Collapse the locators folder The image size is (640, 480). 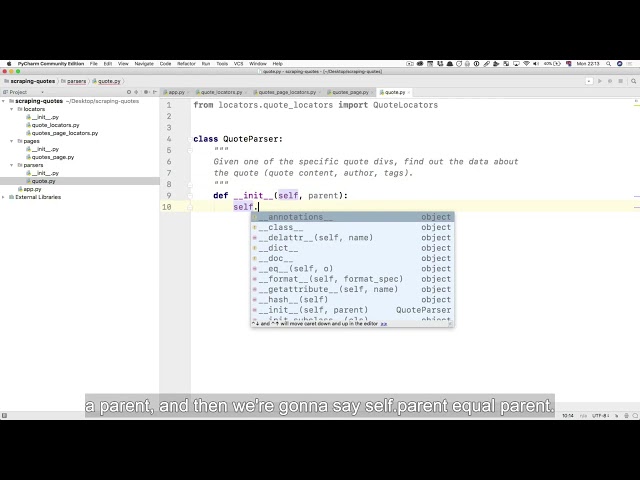point(11,109)
